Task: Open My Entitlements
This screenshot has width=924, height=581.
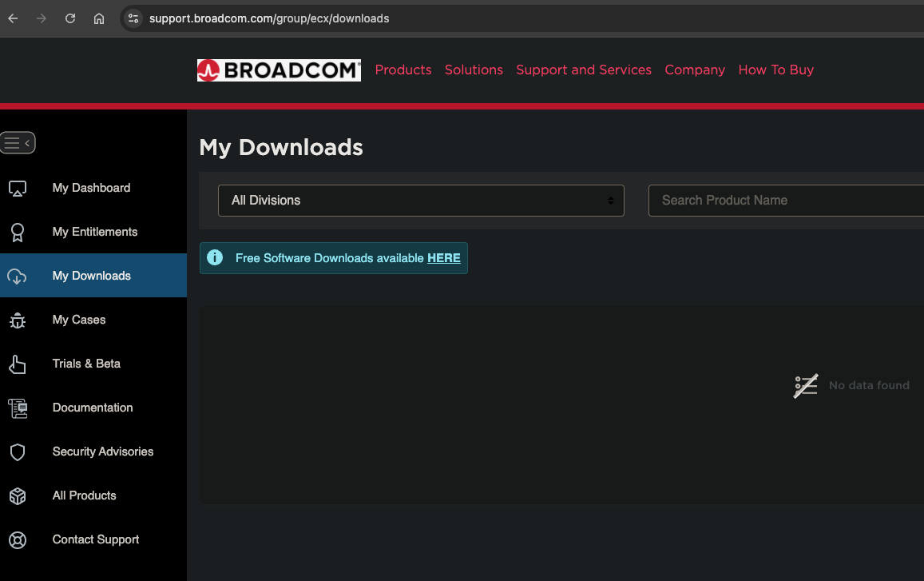Action: (95, 232)
